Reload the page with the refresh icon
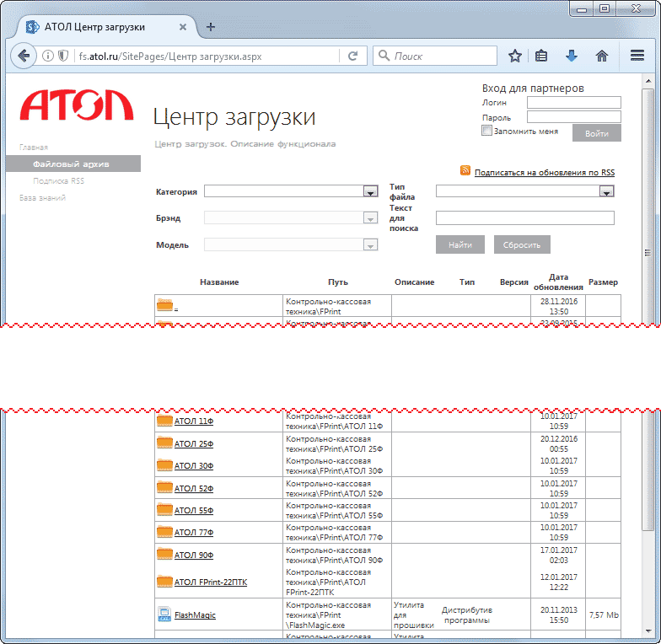The image size is (661, 644). point(352,56)
